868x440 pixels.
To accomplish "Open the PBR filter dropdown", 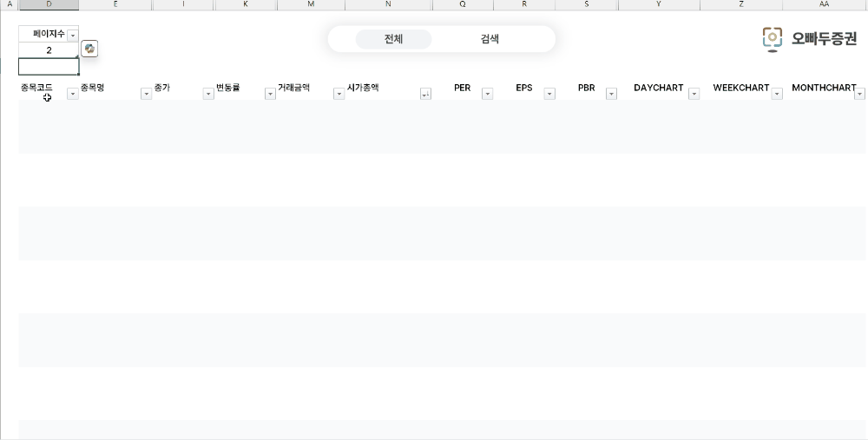I will (x=611, y=94).
